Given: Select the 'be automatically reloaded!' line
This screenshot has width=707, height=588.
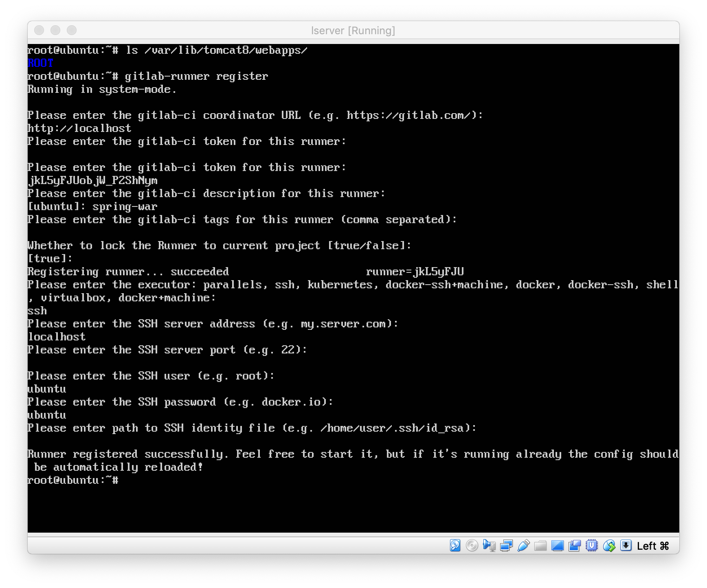Looking at the screenshot, I should (x=119, y=467).
